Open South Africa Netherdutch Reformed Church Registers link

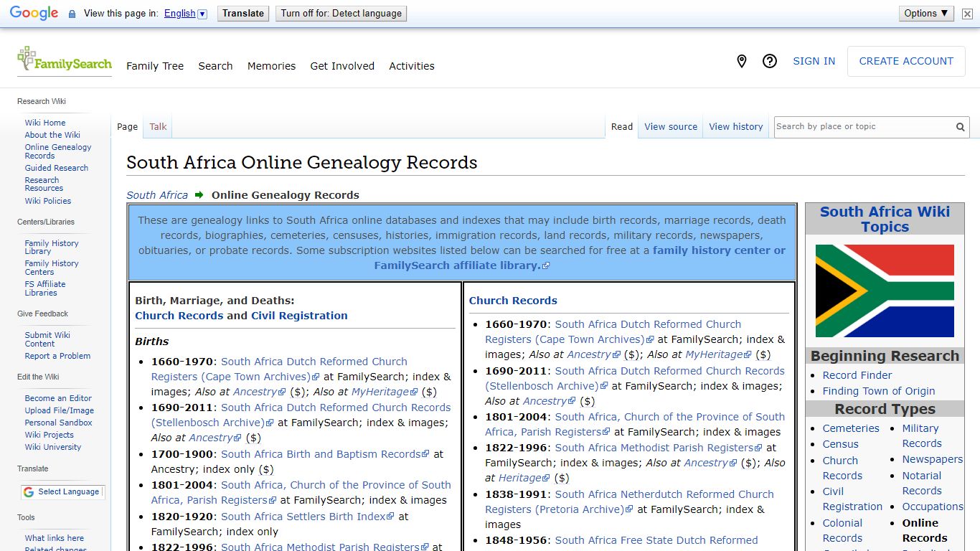point(629,501)
